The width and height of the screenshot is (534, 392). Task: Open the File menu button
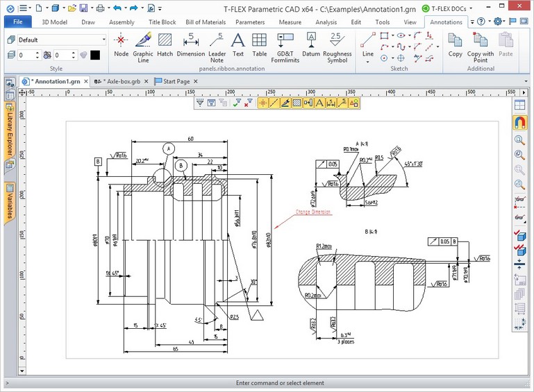coord(17,22)
